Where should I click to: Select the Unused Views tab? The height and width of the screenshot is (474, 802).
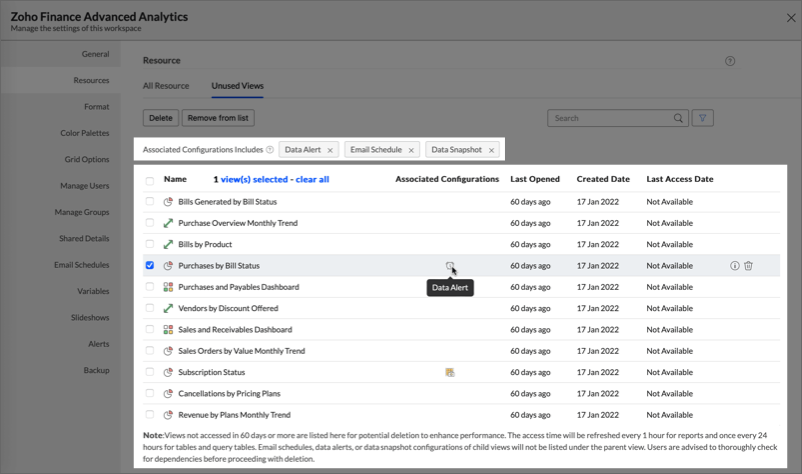click(x=237, y=86)
